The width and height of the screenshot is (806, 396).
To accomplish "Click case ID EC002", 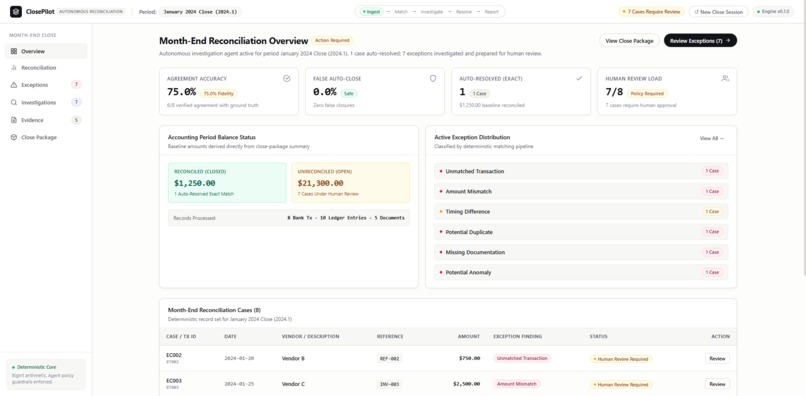I will tap(174, 355).
